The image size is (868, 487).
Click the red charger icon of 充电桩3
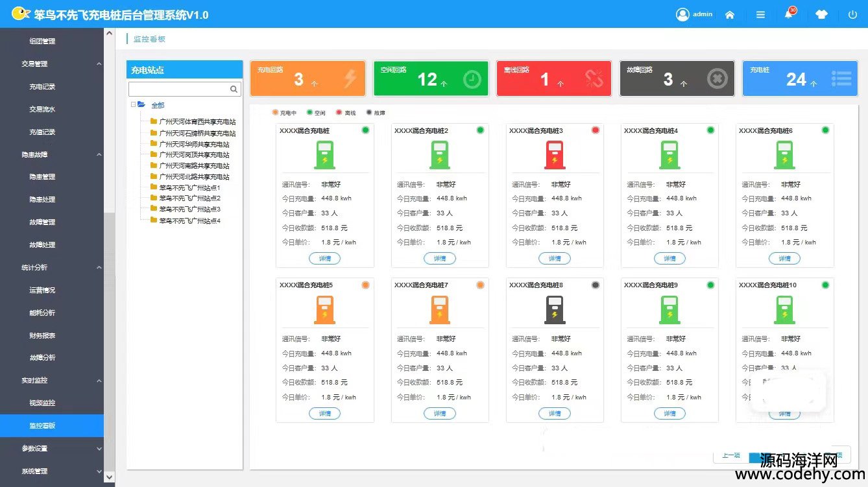pyautogui.click(x=555, y=155)
